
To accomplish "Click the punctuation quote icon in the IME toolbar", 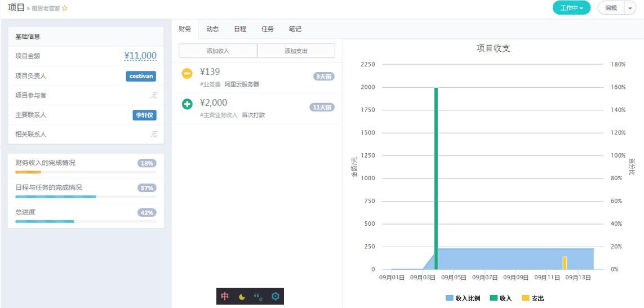I will pos(258,297).
